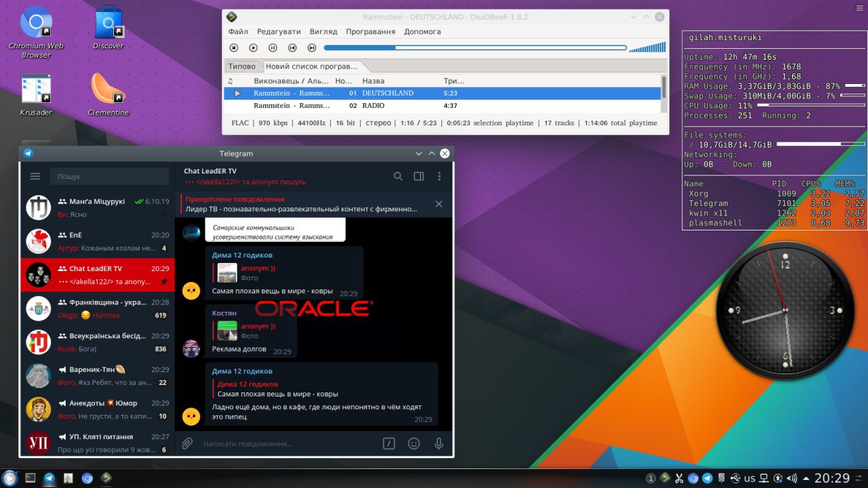Toggle the Telegram right info panel icon
868x488 pixels.
click(418, 176)
